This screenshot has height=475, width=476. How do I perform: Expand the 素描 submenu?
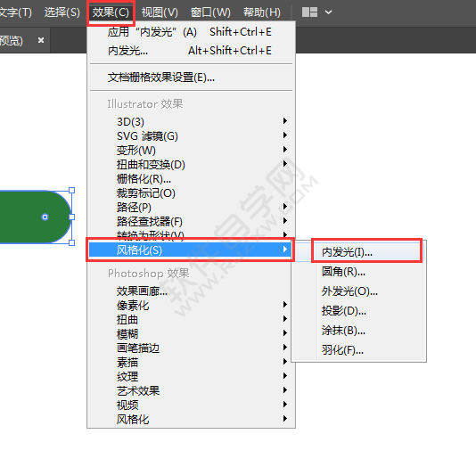pyautogui.click(x=192, y=362)
